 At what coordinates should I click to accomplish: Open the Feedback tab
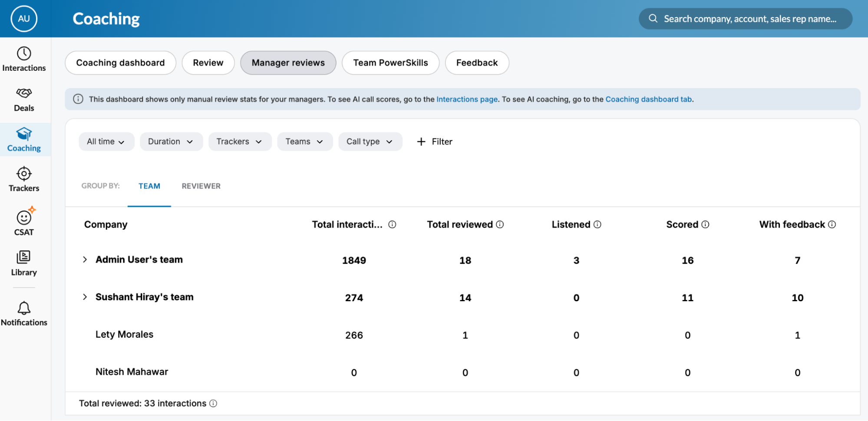pos(476,62)
